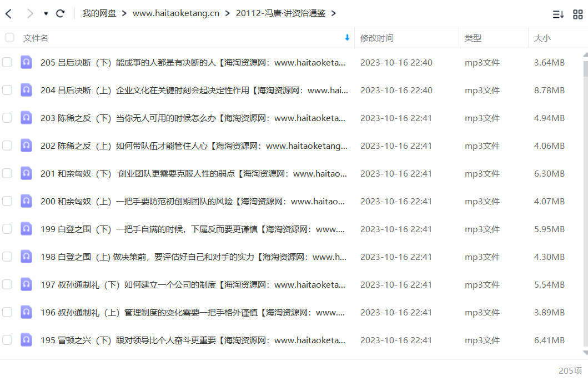
Task: Open file 195 冒顿之兴 (下)
Action: pos(193,340)
